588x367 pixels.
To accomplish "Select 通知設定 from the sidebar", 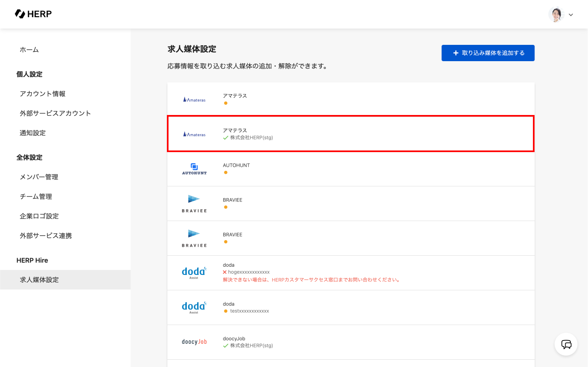I will (x=33, y=133).
